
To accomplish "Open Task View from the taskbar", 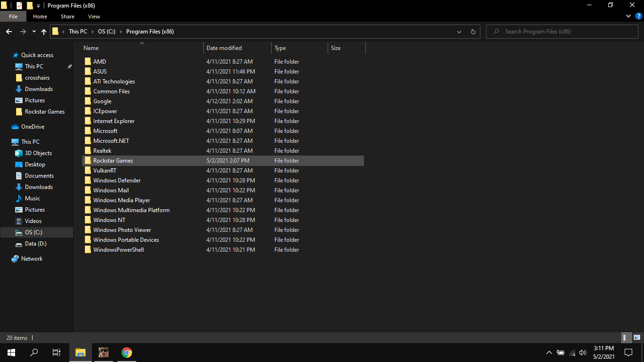I will tap(57, 352).
